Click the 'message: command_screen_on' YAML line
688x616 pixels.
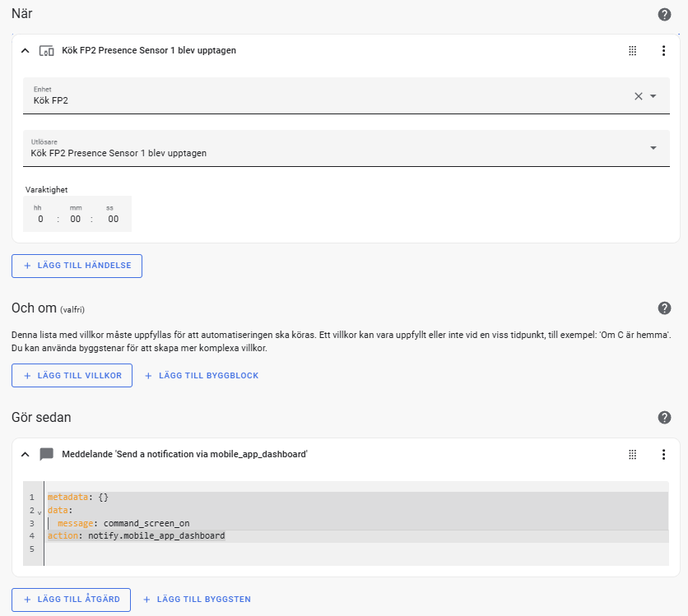coord(123,523)
